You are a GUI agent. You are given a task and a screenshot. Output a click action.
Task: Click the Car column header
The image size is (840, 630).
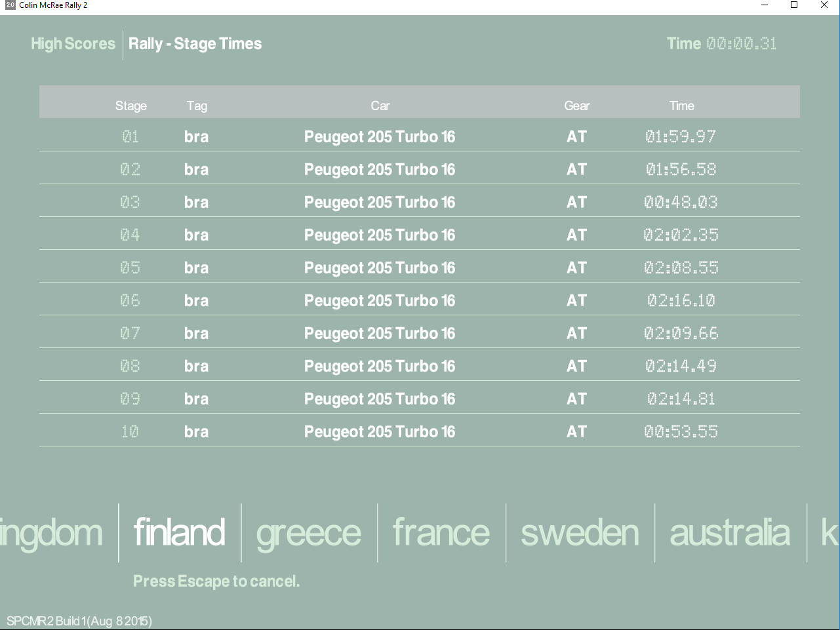380,106
